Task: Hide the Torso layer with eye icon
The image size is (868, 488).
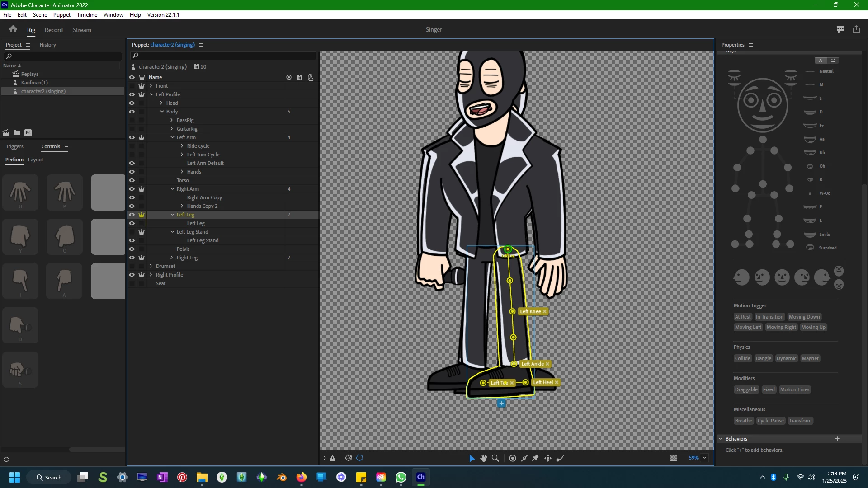Action: pos(132,180)
